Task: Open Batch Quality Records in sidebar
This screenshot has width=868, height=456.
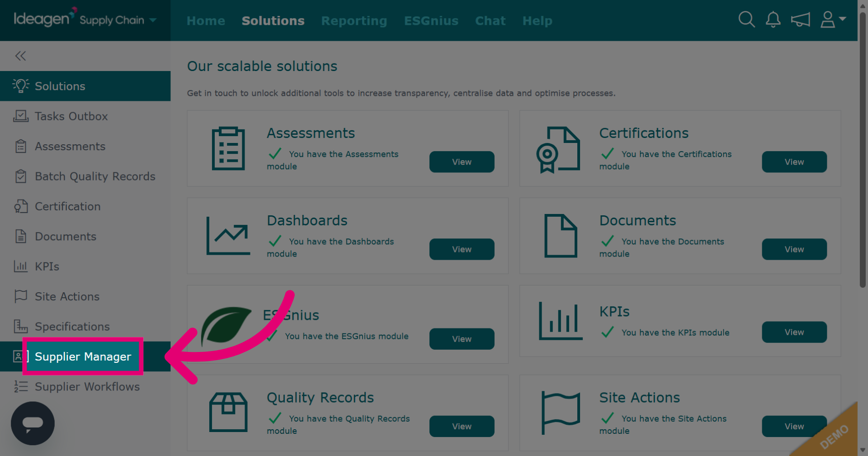Action: [x=85, y=176]
